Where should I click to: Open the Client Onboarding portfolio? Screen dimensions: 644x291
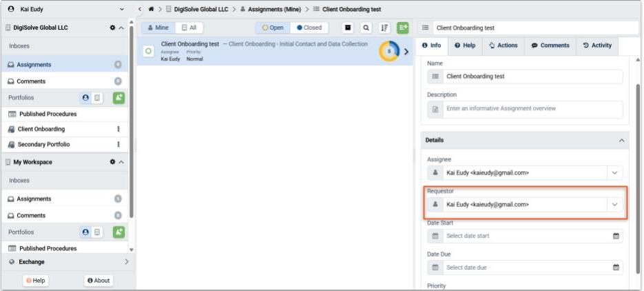pyautogui.click(x=41, y=129)
